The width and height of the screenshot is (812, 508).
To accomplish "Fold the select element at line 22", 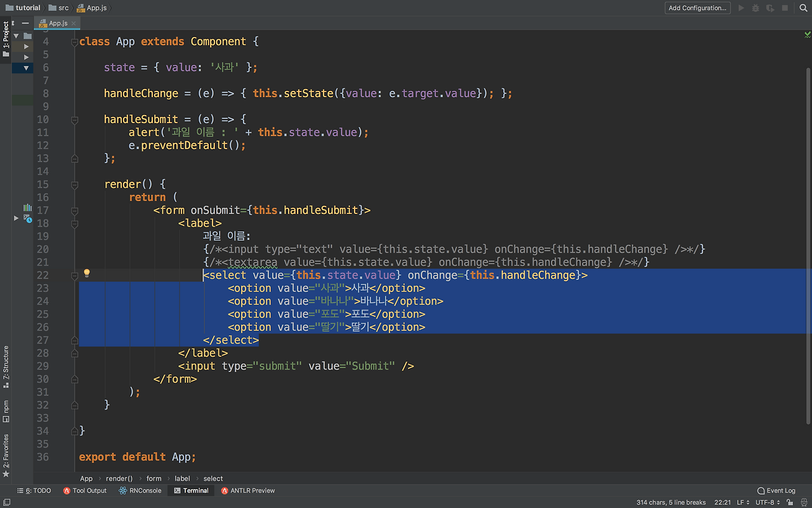I will pos(74,275).
